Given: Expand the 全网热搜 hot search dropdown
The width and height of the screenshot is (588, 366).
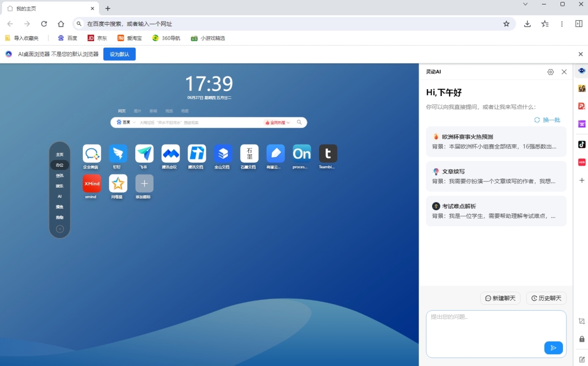Looking at the screenshot, I should pyautogui.click(x=277, y=122).
